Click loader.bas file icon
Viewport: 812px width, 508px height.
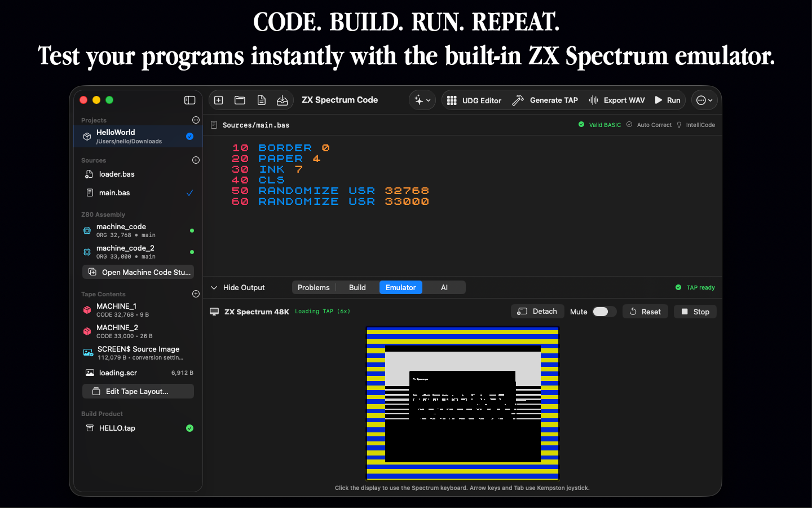tap(89, 174)
